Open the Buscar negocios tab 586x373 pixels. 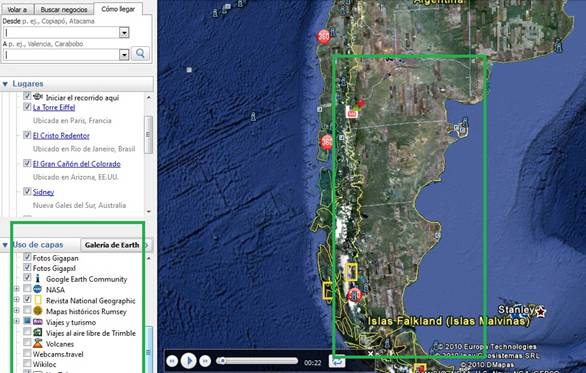click(64, 9)
